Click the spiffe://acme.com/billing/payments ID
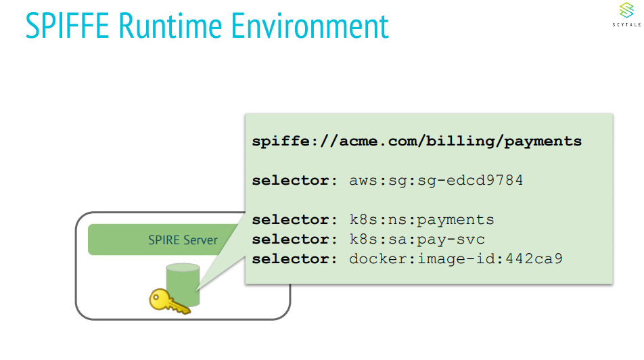Image resolution: width=644 pixels, height=360 pixels. tap(417, 141)
